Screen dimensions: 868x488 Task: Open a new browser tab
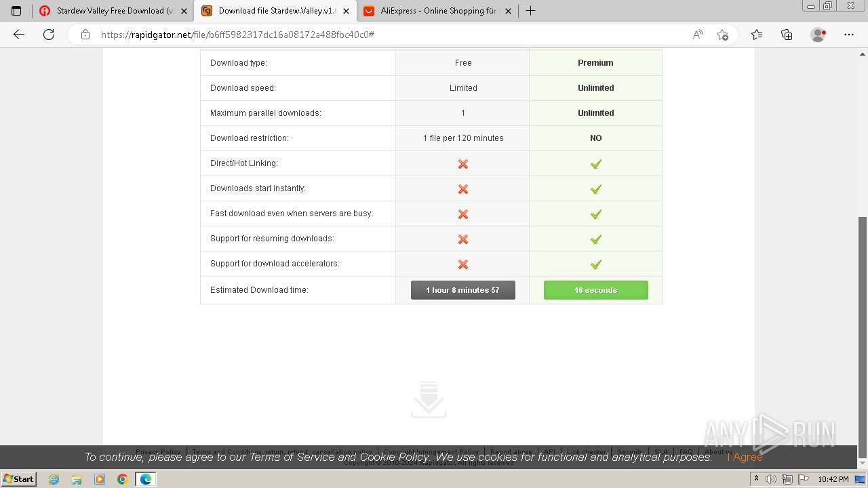pos(530,11)
